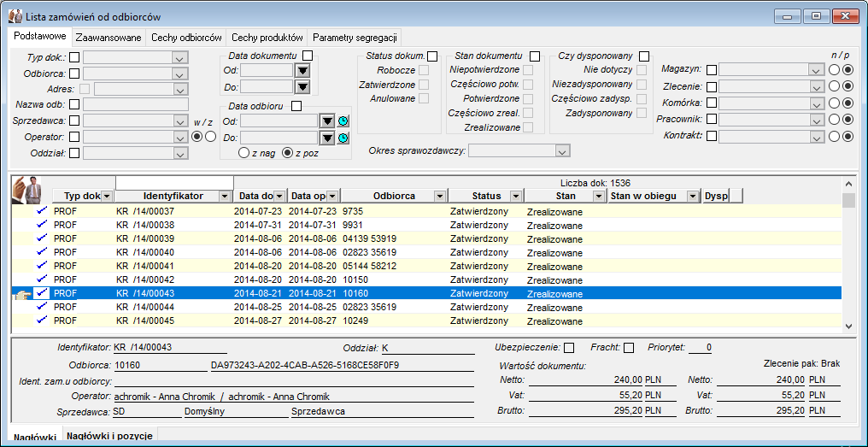This screenshot has width=868, height=447.
Task: Open calendar picker for Data dokumentu Od
Action: tap(302, 70)
